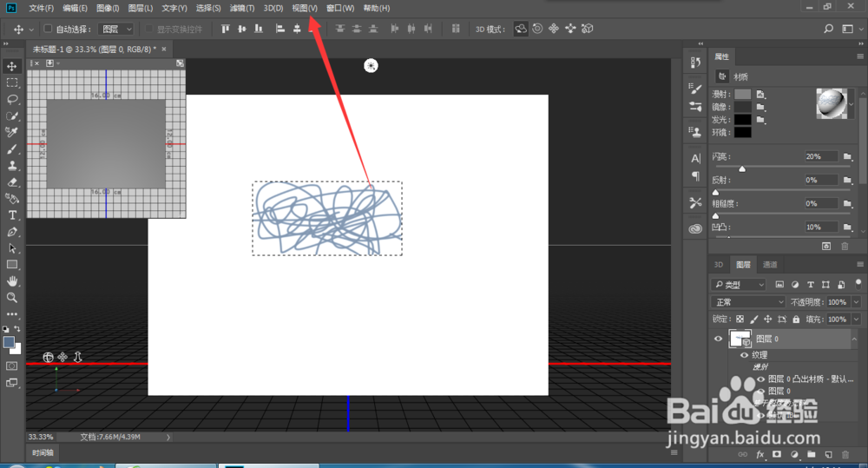Select the Horizontal Type tool
The image size is (868, 468).
tap(11, 214)
